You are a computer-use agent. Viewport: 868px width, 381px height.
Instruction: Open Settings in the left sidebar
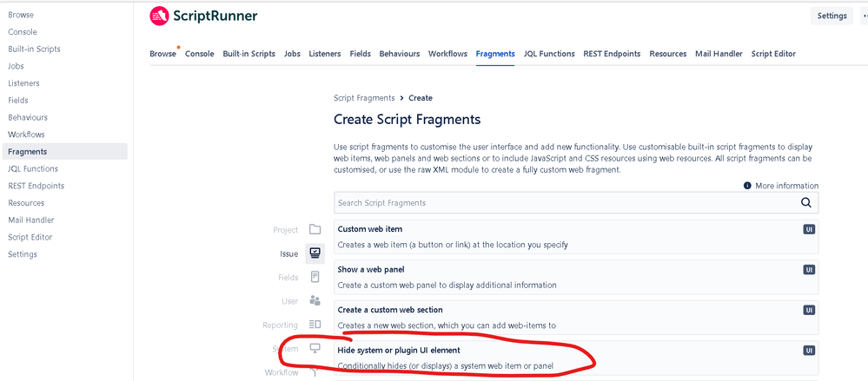tap(23, 255)
